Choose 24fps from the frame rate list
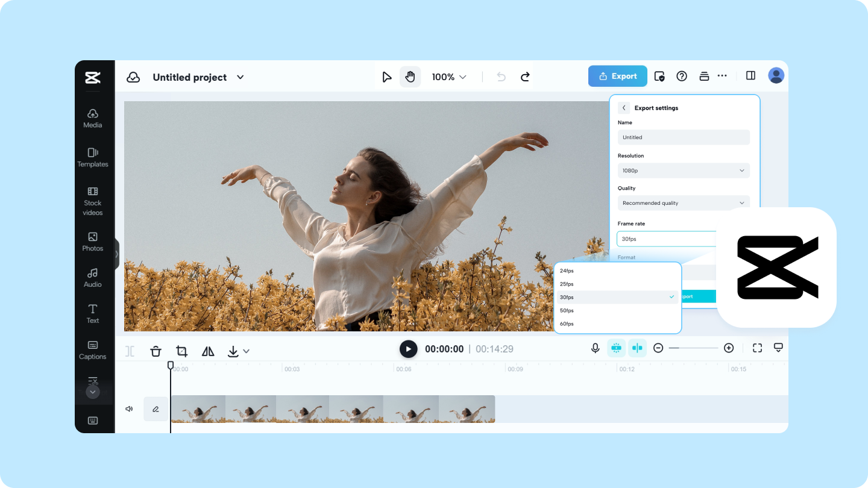Image resolution: width=868 pixels, height=488 pixels. point(617,271)
